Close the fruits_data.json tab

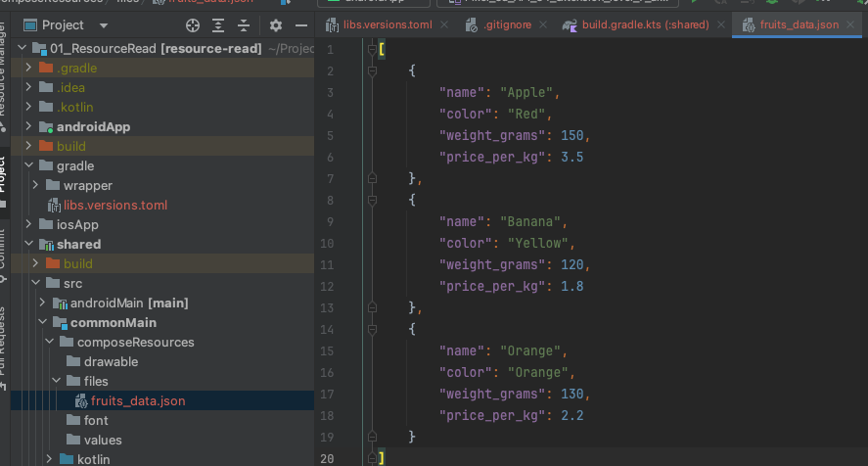click(850, 24)
